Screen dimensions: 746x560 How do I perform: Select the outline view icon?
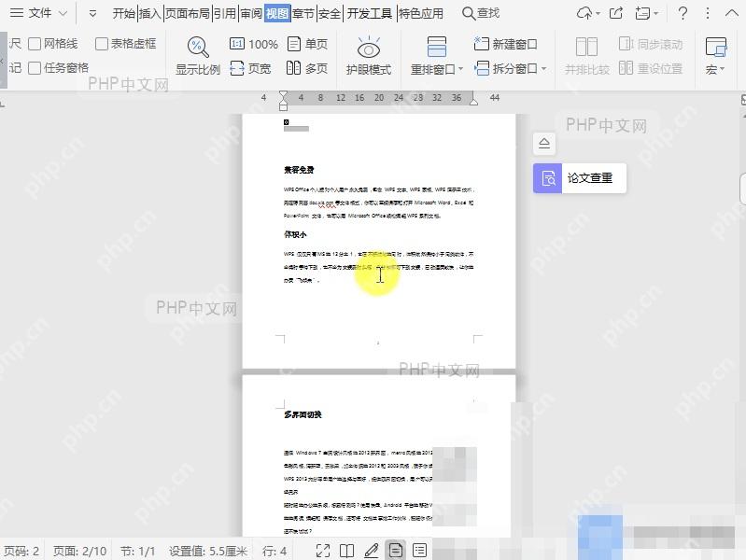click(419, 551)
